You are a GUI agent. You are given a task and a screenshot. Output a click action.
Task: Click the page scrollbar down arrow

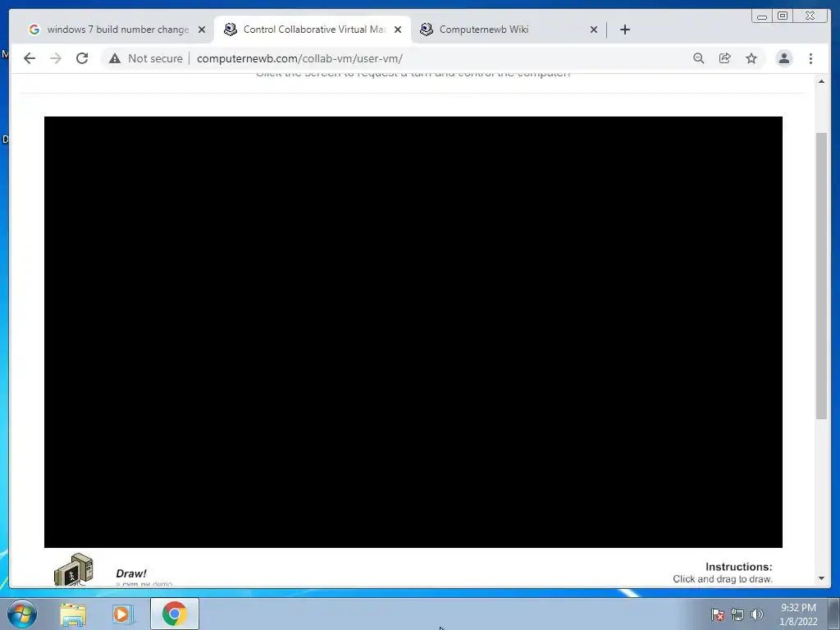tap(821, 578)
